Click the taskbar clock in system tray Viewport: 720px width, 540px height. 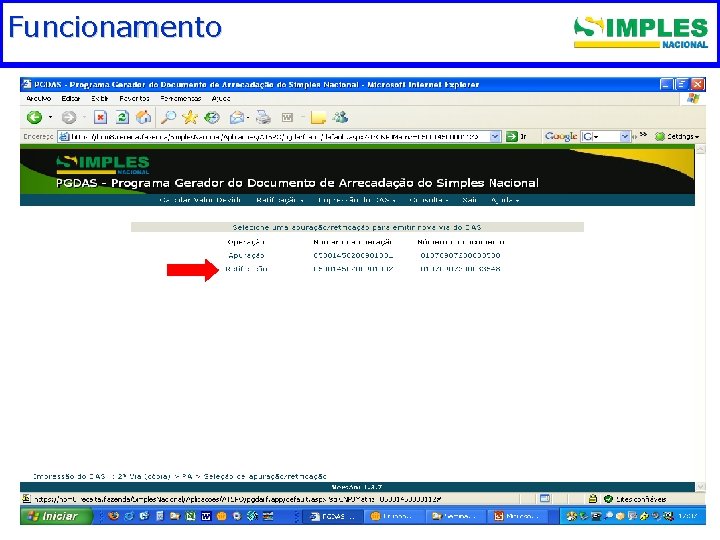click(688, 516)
